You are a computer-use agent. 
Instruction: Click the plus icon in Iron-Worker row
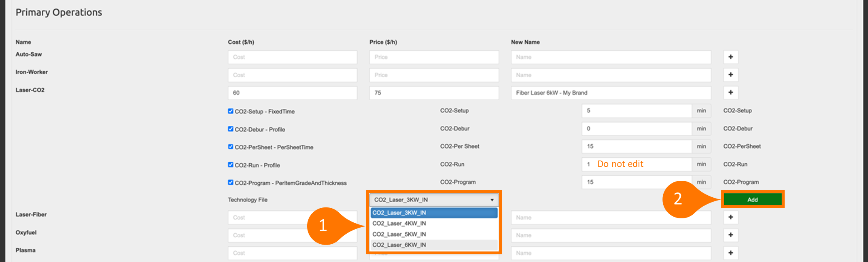pos(730,75)
